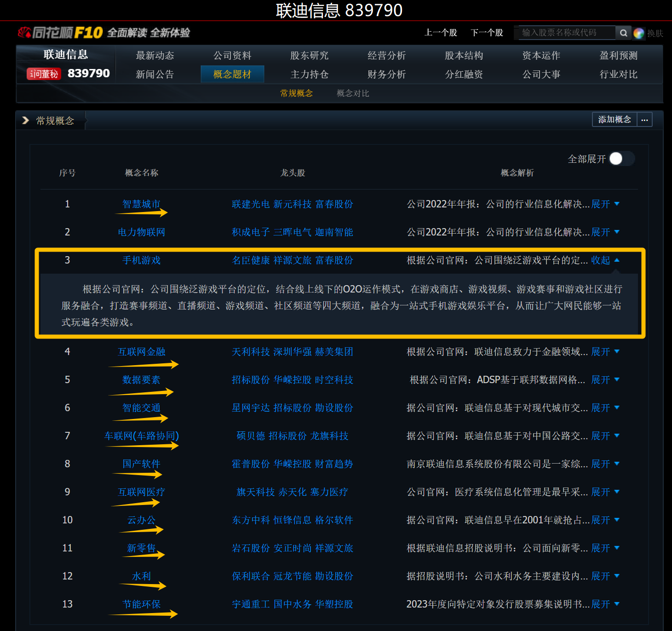This screenshot has width=672, height=631.
Task: Open the 新闻公告 tab
Action: click(x=155, y=75)
